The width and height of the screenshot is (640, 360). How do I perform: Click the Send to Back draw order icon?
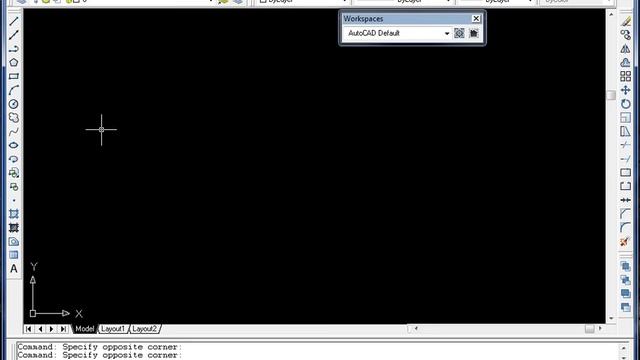pyautogui.click(x=625, y=280)
